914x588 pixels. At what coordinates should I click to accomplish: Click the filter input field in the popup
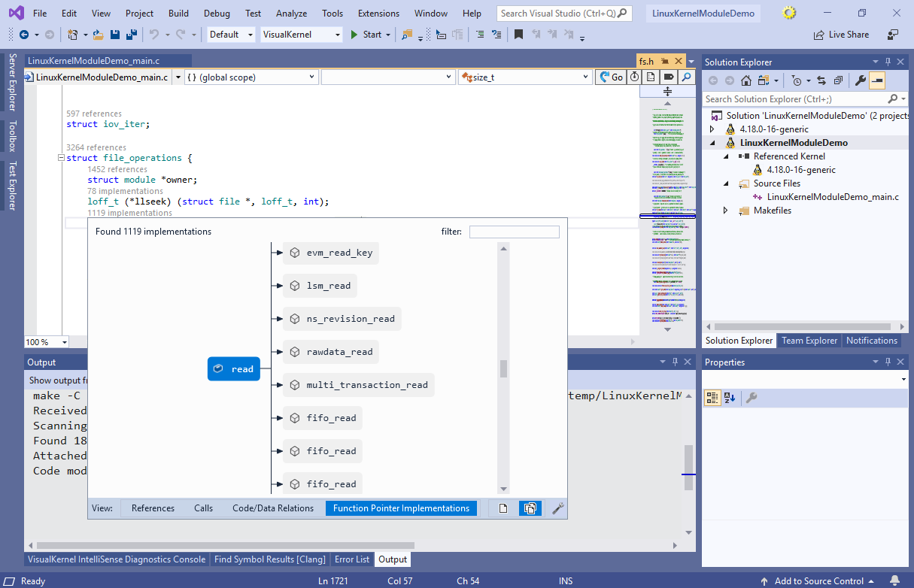tap(514, 232)
